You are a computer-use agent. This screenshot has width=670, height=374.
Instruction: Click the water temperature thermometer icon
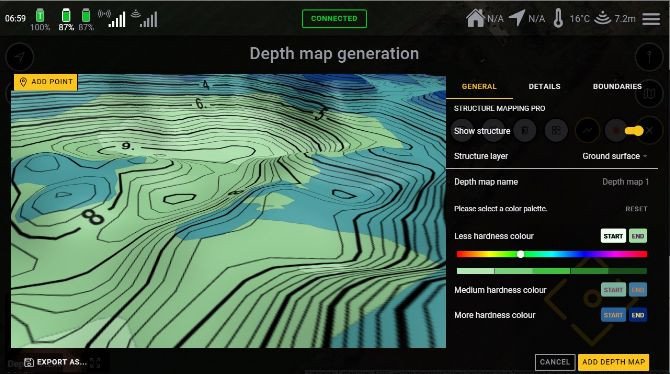pos(558,18)
